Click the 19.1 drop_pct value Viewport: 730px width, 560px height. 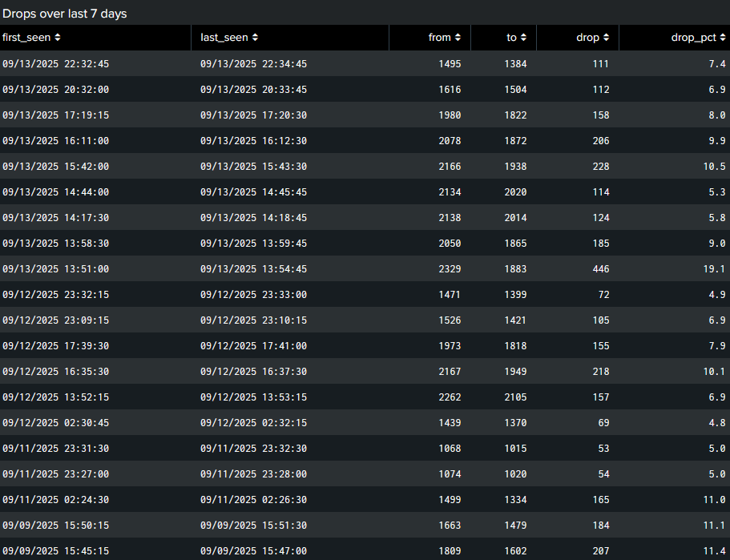[x=715, y=269]
